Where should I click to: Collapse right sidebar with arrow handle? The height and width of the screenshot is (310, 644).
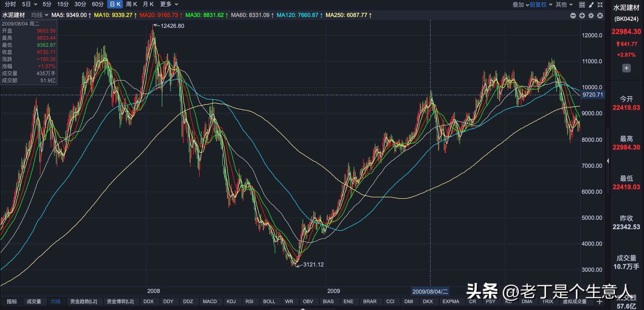(608, 161)
